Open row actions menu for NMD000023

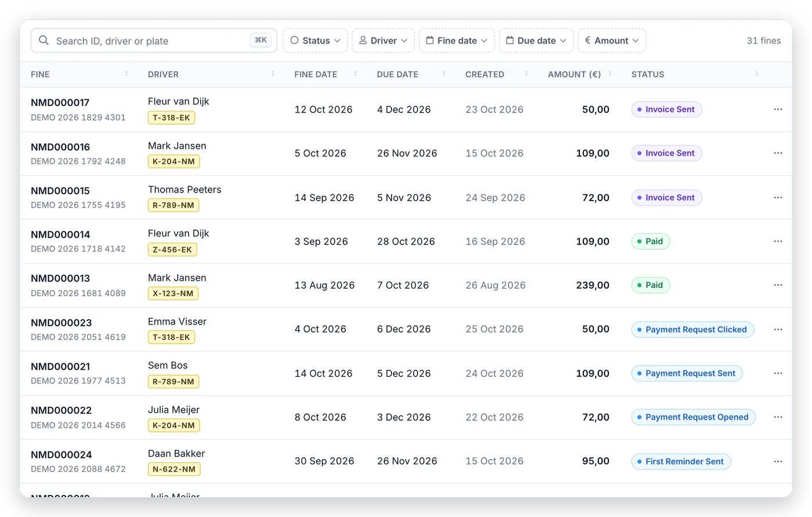[x=778, y=329]
